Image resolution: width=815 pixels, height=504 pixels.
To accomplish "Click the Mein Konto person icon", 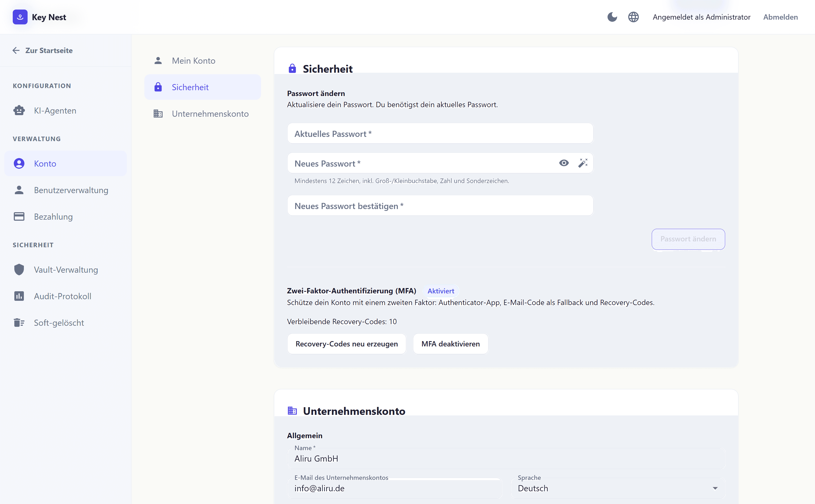I will point(158,61).
